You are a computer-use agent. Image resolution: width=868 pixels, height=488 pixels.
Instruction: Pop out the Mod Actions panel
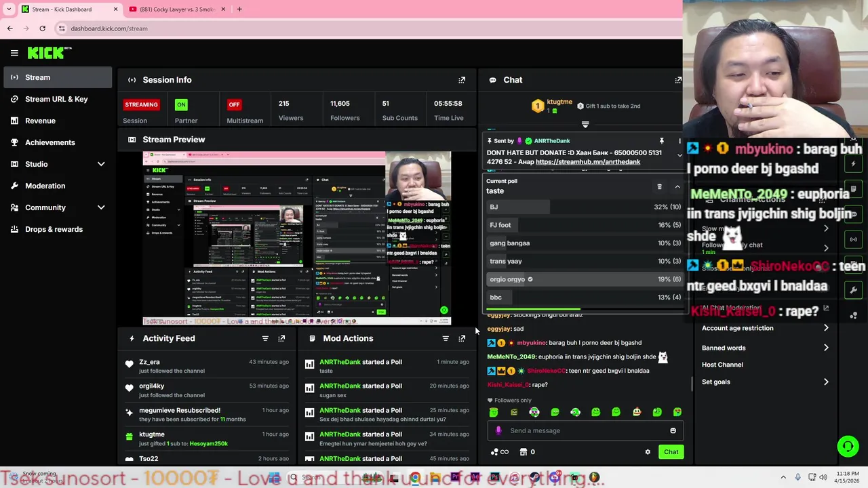(462, 338)
